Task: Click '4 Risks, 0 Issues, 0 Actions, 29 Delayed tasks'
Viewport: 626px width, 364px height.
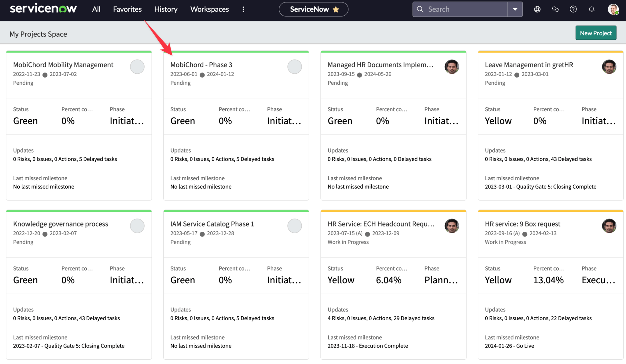Action: tap(381, 318)
